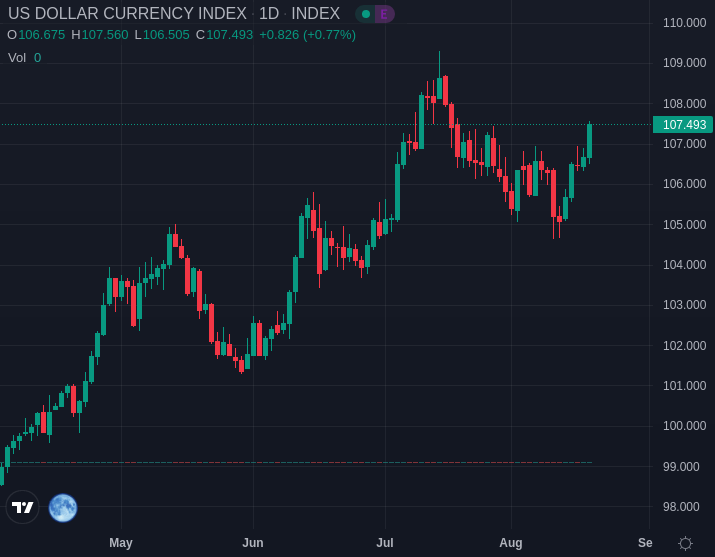Click the Jul label on time axis

point(385,543)
